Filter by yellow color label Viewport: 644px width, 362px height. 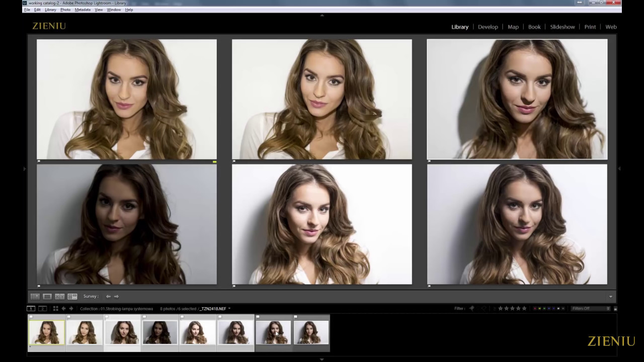[x=540, y=309]
